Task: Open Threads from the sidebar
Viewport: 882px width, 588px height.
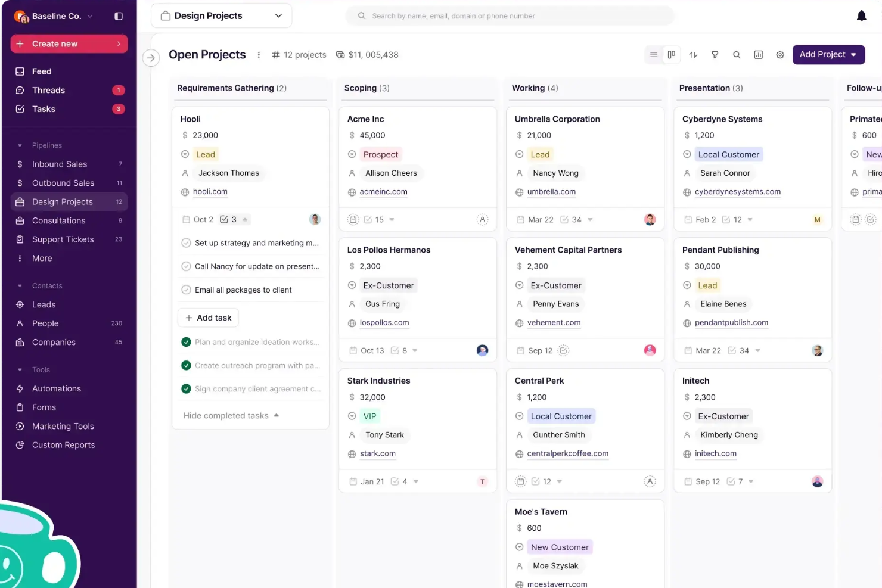Action: coord(49,90)
